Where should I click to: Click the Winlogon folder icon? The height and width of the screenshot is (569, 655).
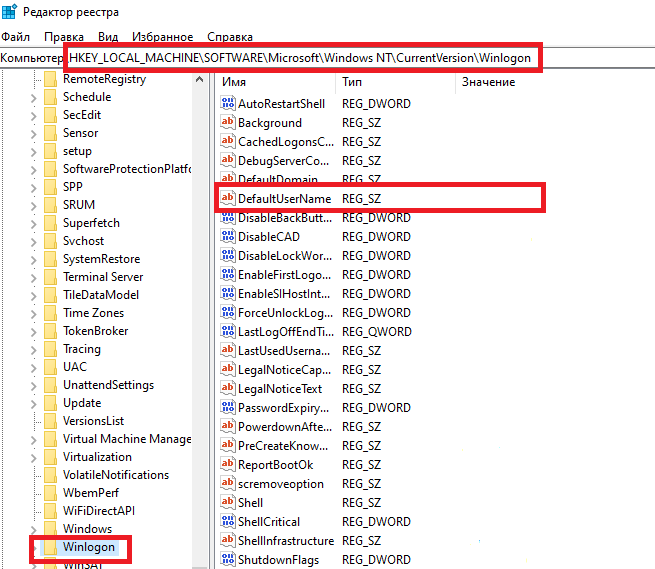tap(51, 547)
